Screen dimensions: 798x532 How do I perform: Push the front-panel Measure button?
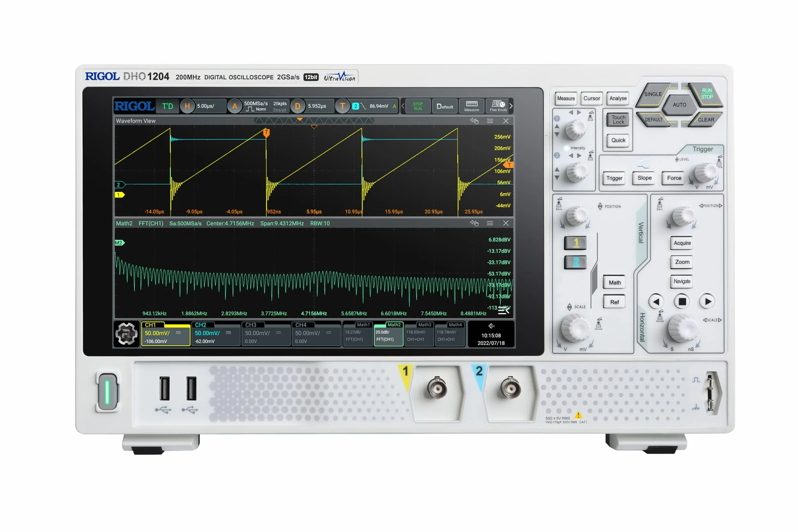click(566, 98)
